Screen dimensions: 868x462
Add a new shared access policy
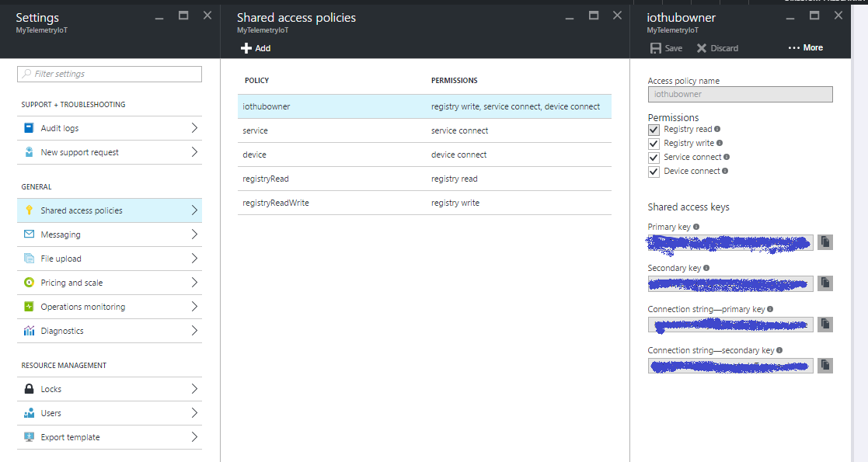coord(256,48)
